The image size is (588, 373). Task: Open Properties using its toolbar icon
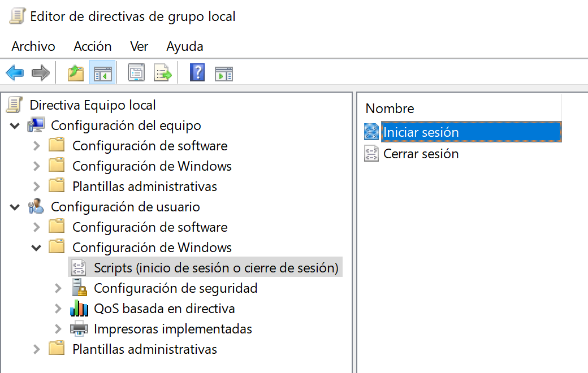click(136, 72)
